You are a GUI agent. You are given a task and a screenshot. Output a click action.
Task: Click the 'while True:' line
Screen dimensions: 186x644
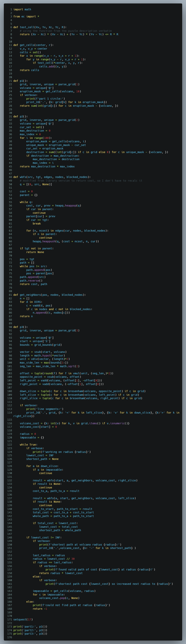click(x=29, y=445)
